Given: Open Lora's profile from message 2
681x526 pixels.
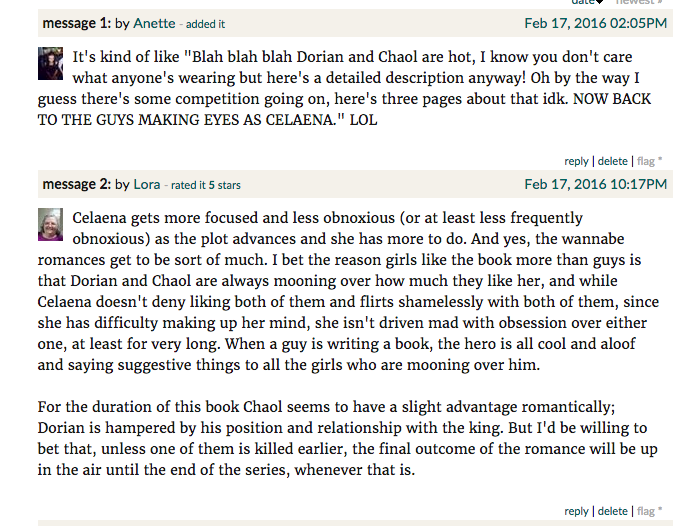Looking at the screenshot, I should [x=147, y=184].
